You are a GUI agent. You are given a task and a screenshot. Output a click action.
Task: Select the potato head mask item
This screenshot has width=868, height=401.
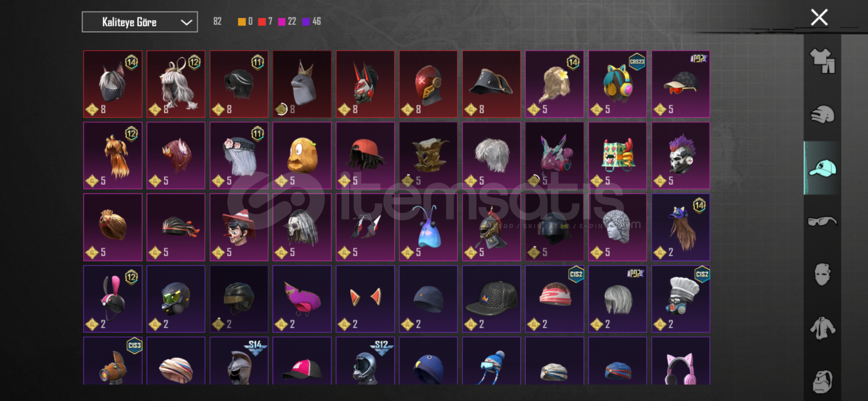coord(302,156)
